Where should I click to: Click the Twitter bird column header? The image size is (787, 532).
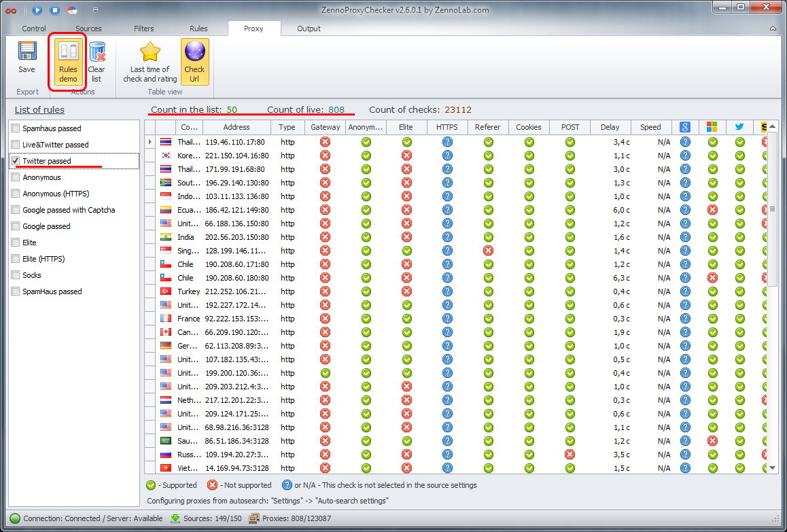pos(739,127)
